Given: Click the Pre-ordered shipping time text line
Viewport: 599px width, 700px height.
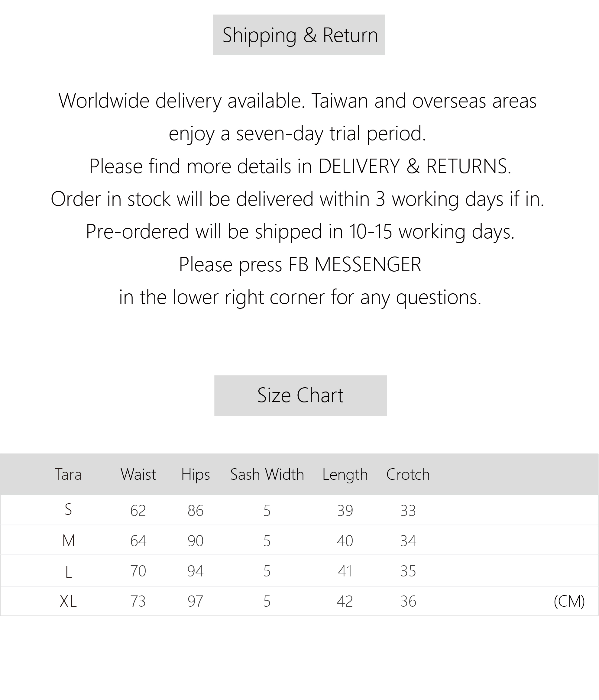Looking at the screenshot, I should 300,232.
